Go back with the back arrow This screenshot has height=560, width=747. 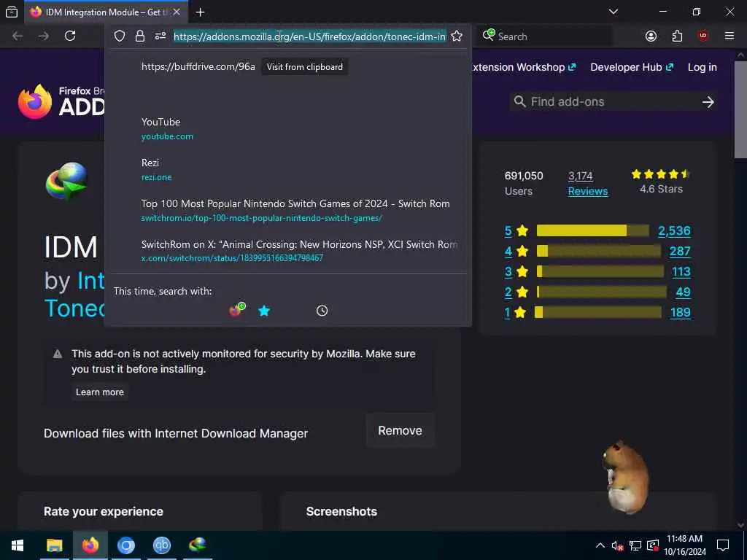[x=18, y=36]
